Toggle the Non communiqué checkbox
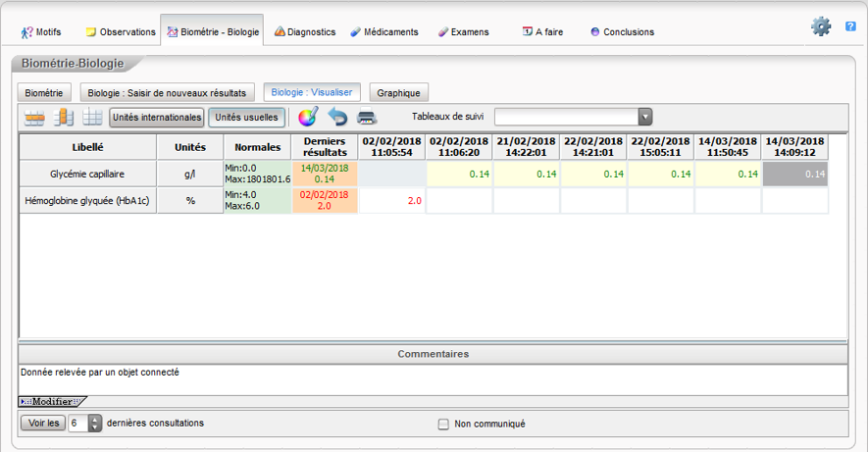Screen dimensions: 868x452 click(x=444, y=425)
